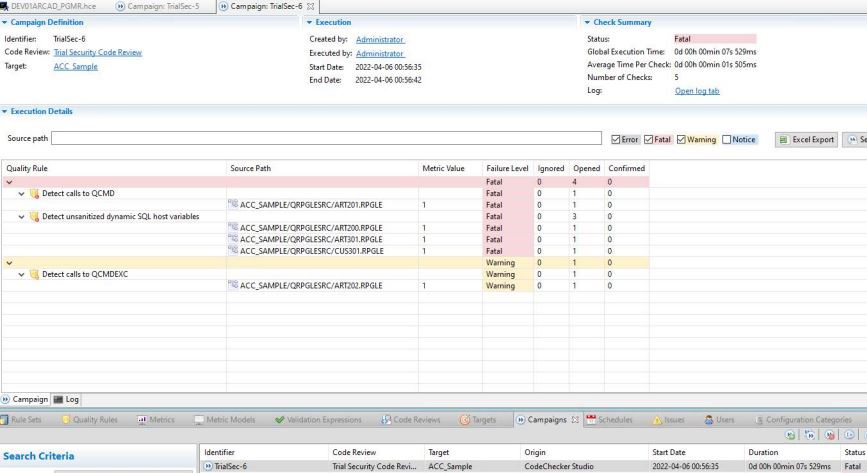Collapse the top-level Fatal group row
The image size is (867, 473).
9,182
